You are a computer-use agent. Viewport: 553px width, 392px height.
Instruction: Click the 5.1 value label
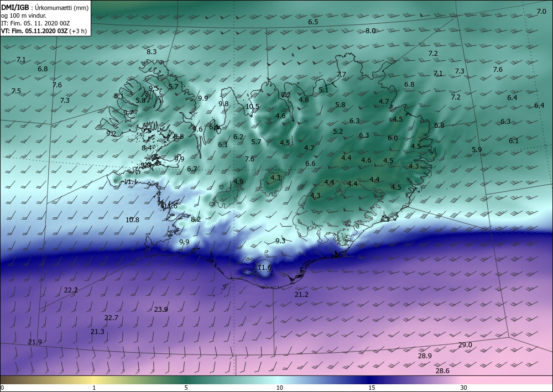point(324,90)
